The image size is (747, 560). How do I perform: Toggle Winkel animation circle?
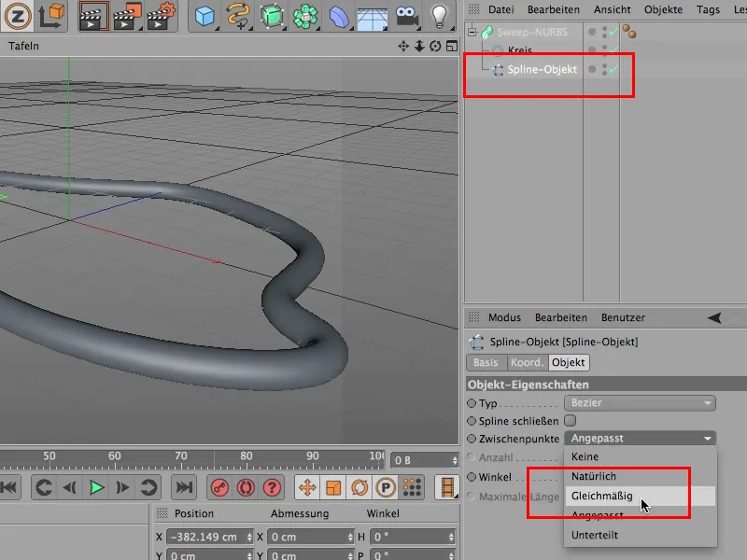472,477
